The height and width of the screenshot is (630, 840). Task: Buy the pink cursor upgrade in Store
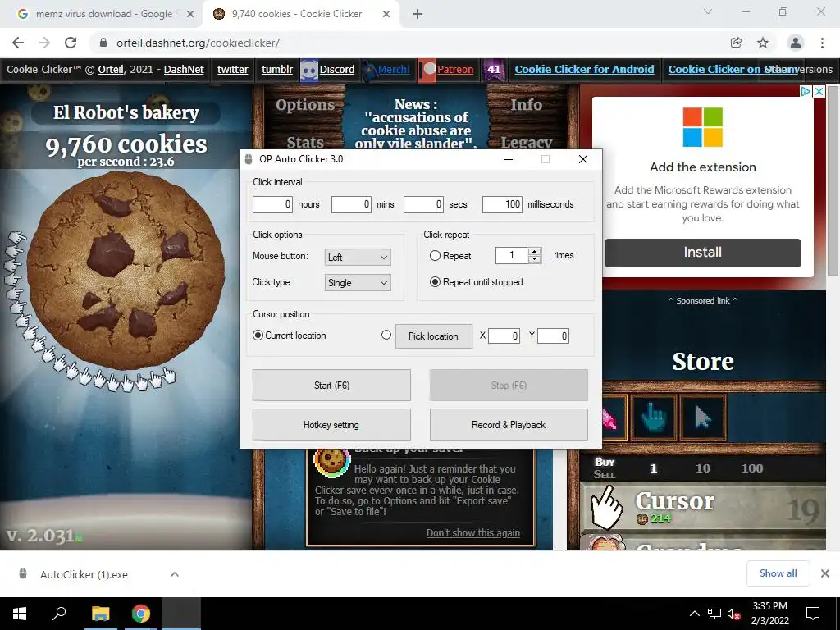[x=614, y=418]
